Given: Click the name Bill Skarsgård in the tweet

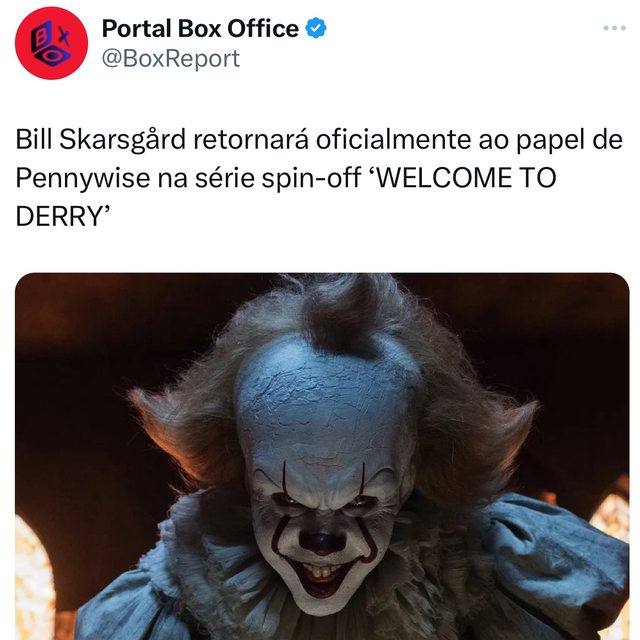Looking at the screenshot, I should tap(101, 140).
